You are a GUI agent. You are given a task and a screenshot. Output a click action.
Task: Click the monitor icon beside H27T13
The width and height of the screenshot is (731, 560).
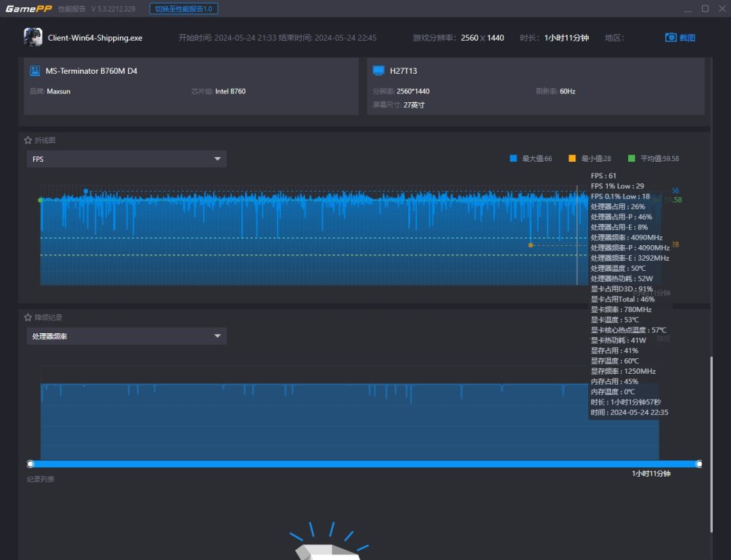378,71
